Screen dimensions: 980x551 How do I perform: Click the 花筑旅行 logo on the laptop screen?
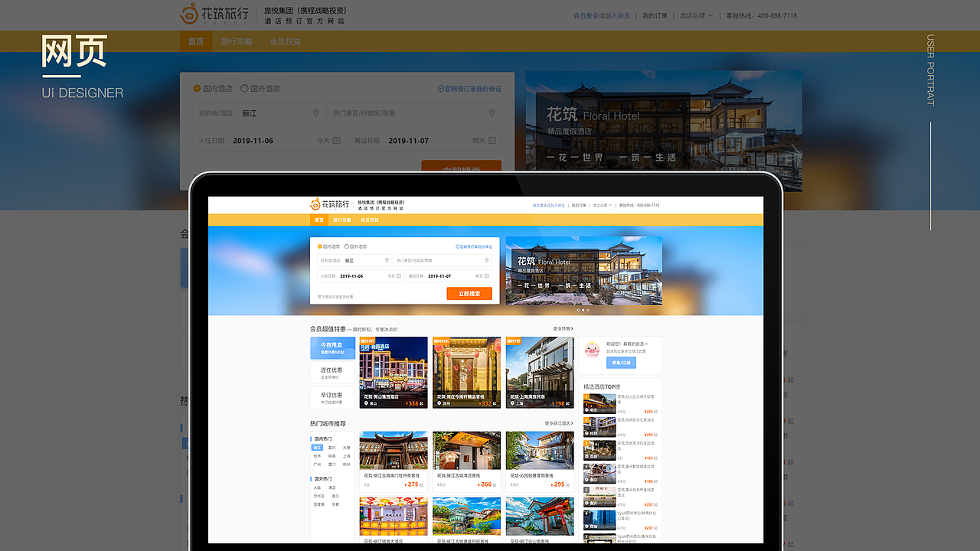(x=330, y=204)
